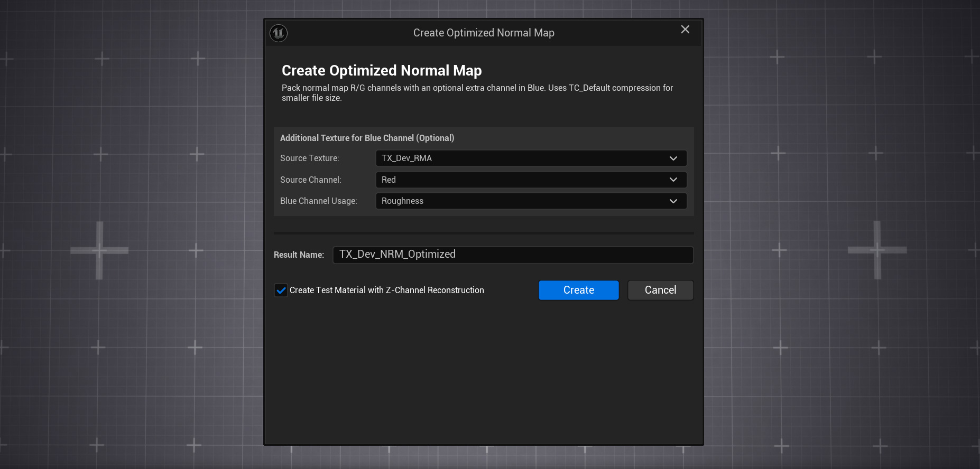Click the Result Name input field
980x469 pixels.
coord(513,255)
